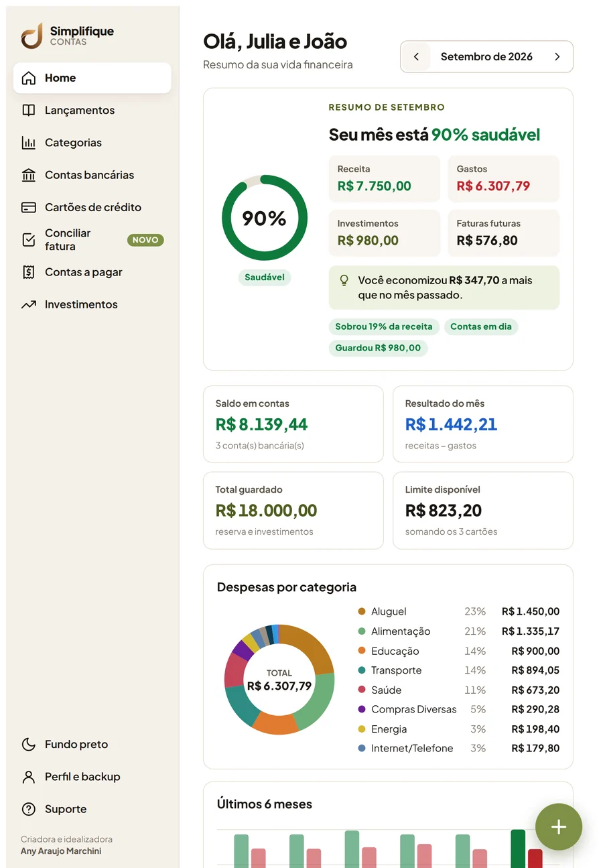This screenshot has width=603, height=868.
Task: Click the Lançamentos book icon
Action: pyautogui.click(x=28, y=111)
